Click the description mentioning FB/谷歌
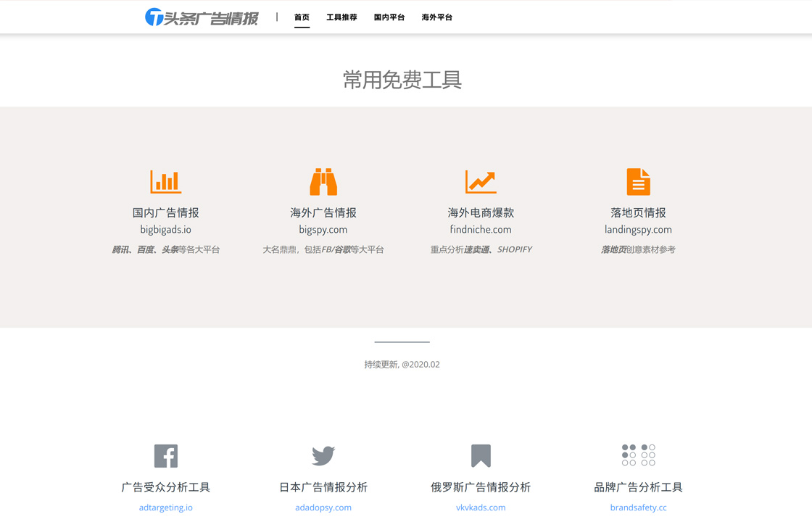Viewport: 812px width, 522px height. pyautogui.click(x=323, y=249)
